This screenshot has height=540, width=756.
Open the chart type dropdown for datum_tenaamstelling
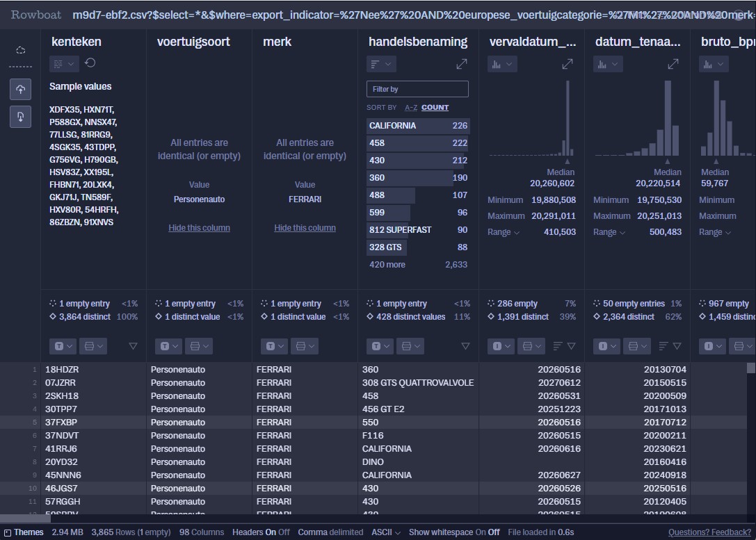(609, 64)
